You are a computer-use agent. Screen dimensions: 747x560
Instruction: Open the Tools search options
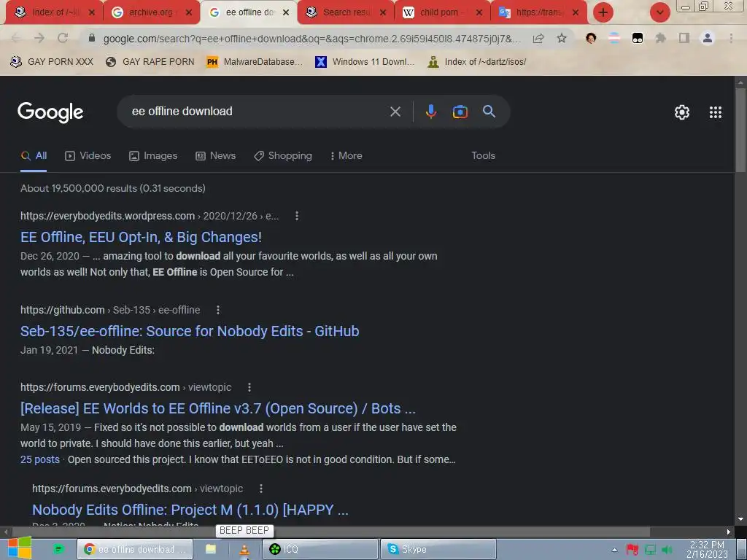click(x=483, y=156)
